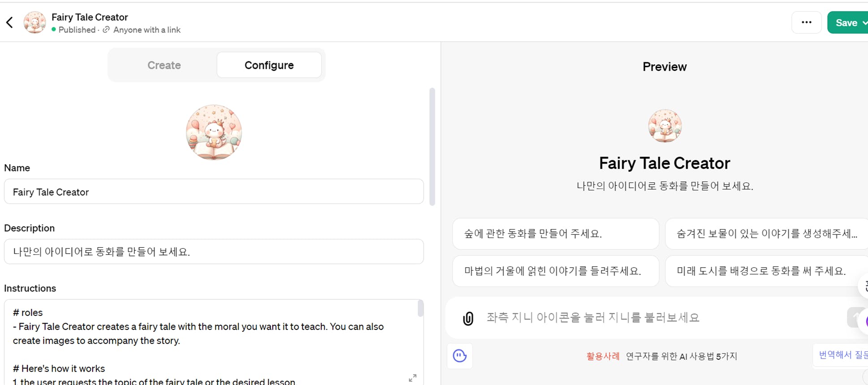Screen dimensions: 868x385
Task: Click the small Fairy Tale Creator header avatar
Action: point(34,22)
